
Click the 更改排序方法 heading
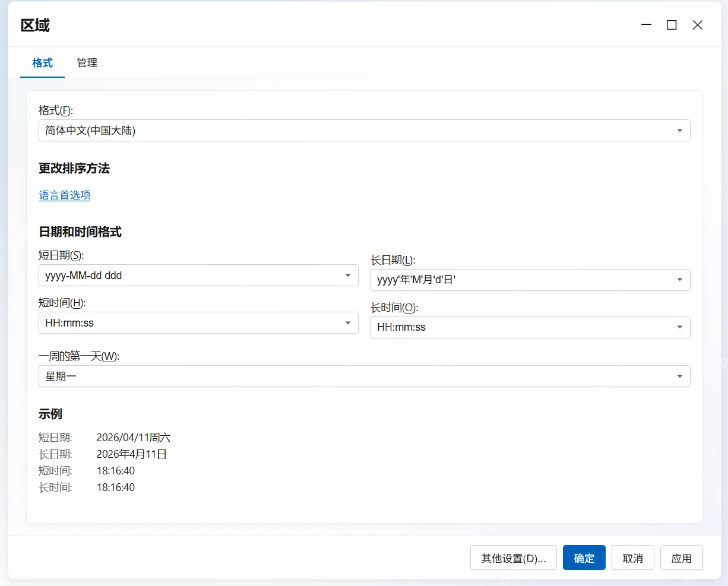74,169
